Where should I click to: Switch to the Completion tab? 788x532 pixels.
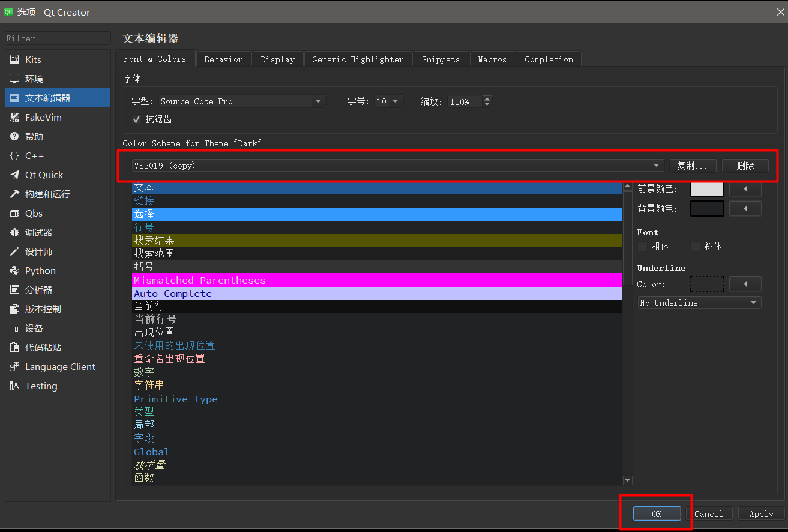(x=549, y=59)
